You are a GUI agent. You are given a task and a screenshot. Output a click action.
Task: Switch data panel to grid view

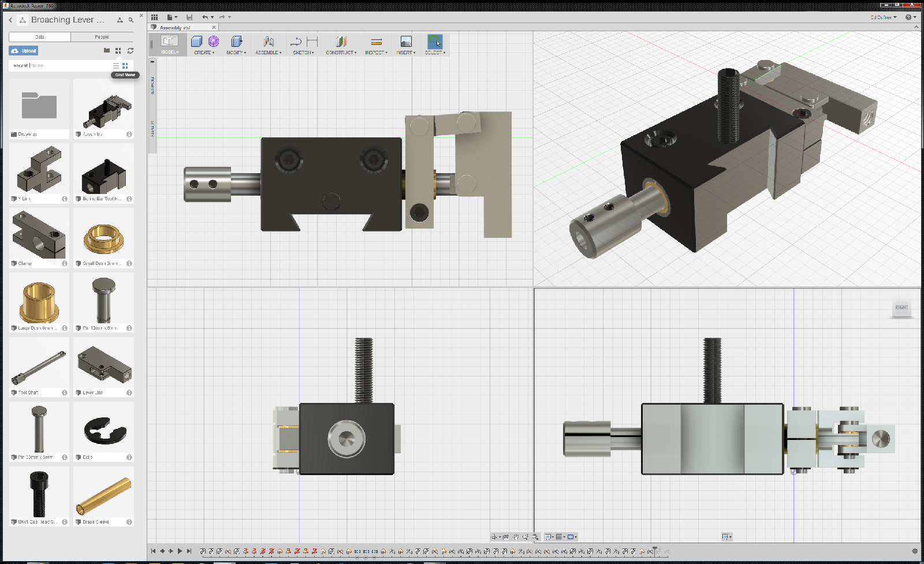point(125,66)
